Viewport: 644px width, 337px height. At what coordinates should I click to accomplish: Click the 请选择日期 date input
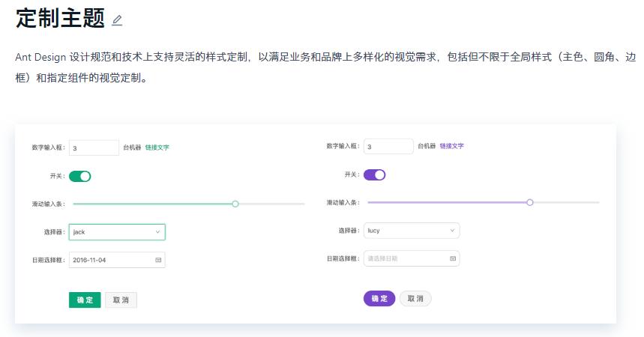pos(405,258)
